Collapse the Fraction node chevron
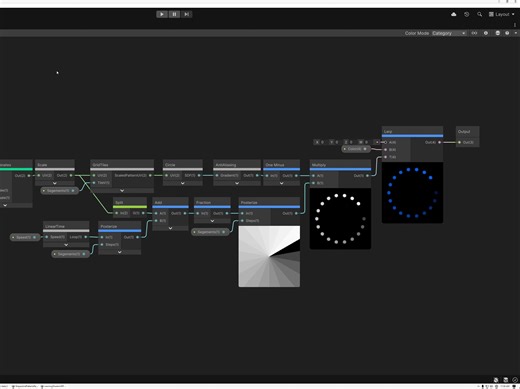Viewport: 520px width, 389px height. pos(212,221)
